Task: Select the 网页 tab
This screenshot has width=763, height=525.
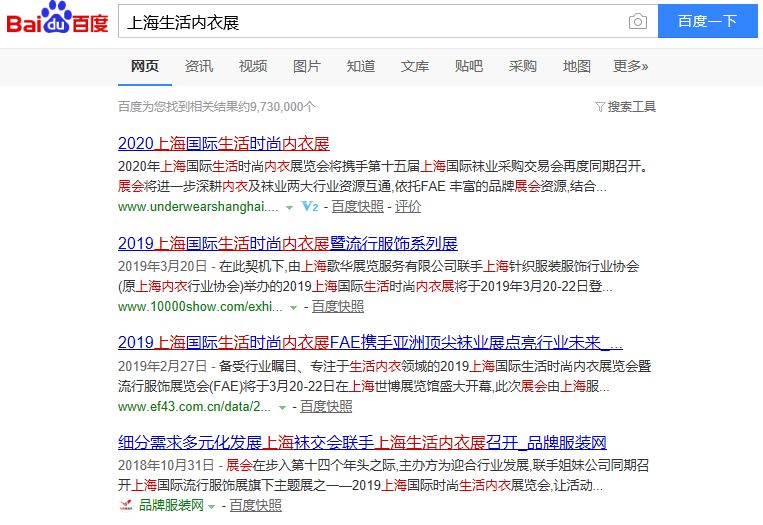Action: click(x=145, y=66)
